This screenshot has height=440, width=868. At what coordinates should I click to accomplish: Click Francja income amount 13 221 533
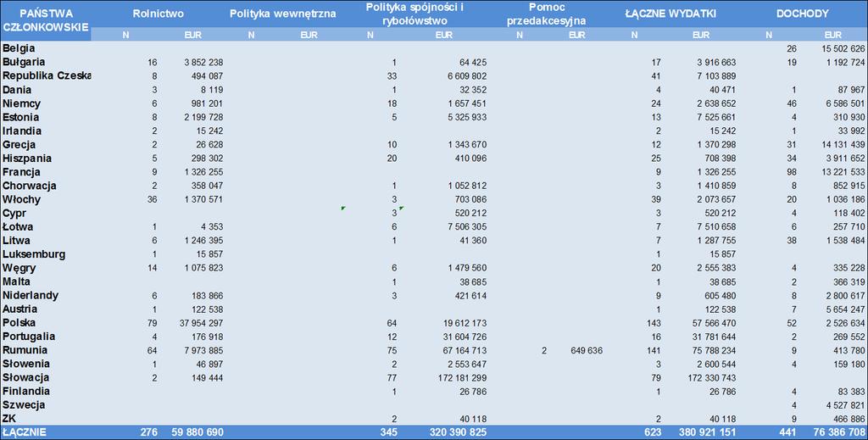pyautogui.click(x=843, y=172)
